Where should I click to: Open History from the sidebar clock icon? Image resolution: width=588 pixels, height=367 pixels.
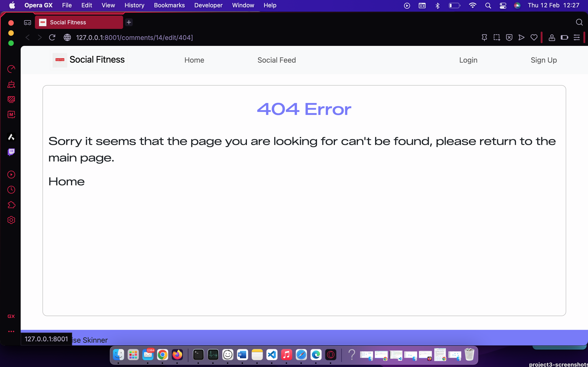click(11, 189)
